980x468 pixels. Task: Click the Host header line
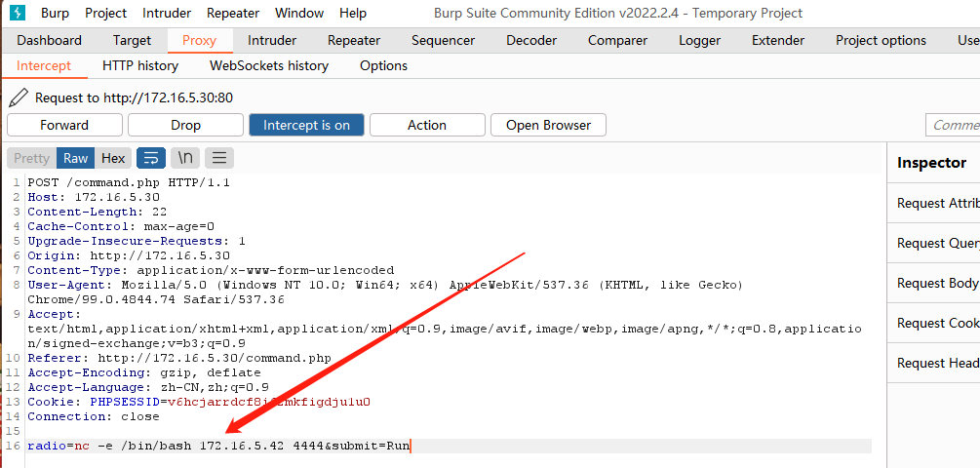point(94,197)
